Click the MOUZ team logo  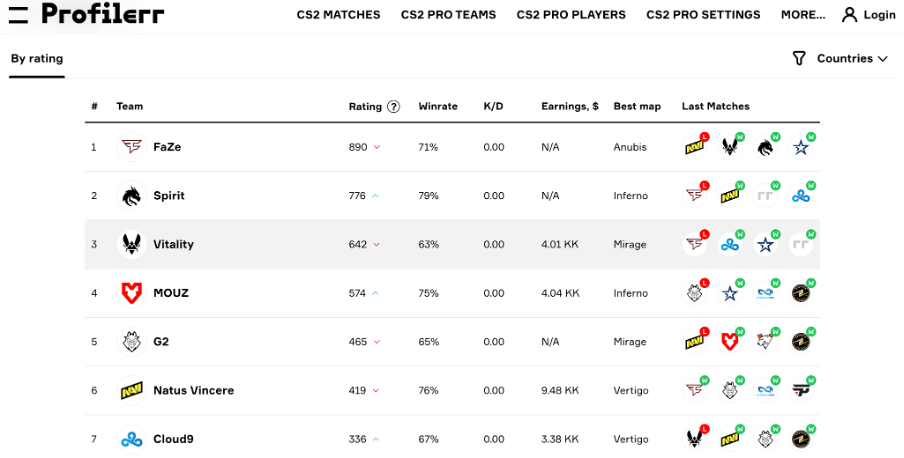[x=131, y=293]
